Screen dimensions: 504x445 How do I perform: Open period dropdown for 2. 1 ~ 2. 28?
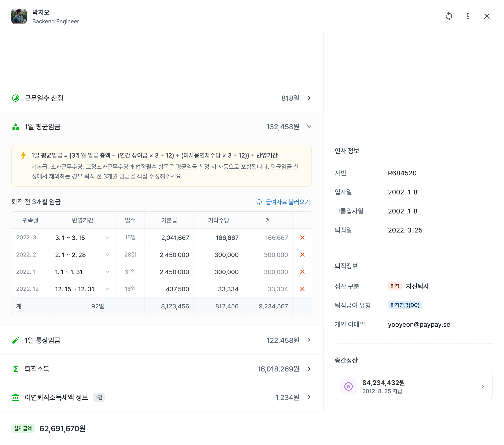click(x=107, y=254)
